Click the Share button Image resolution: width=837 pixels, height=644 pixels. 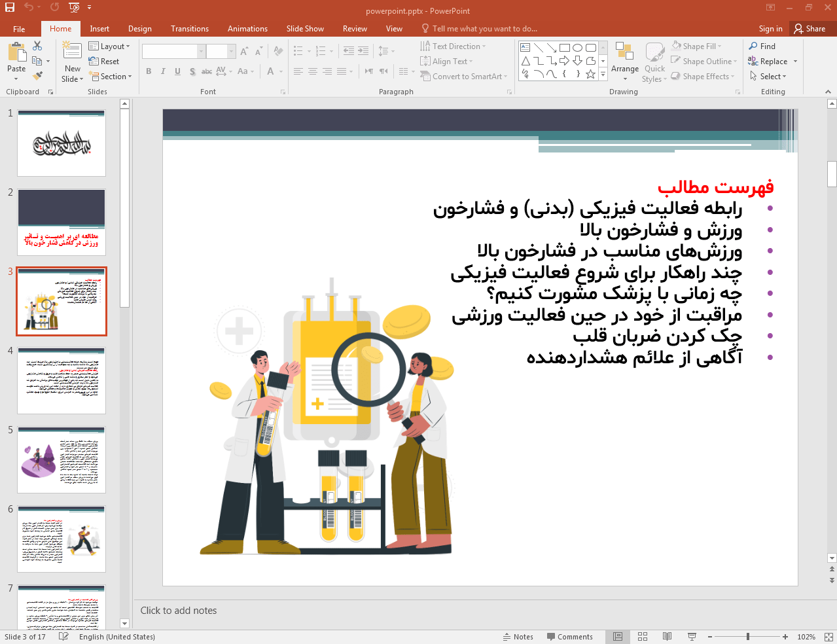click(810, 29)
